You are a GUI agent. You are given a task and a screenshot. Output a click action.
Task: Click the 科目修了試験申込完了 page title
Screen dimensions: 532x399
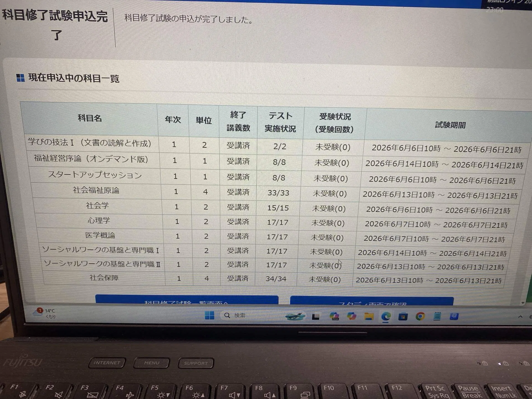55,25
